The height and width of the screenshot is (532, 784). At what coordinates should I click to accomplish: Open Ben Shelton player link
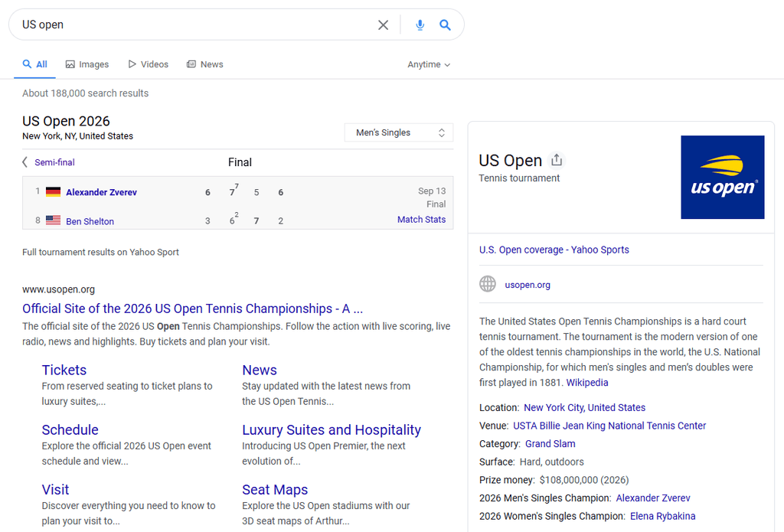click(x=90, y=221)
